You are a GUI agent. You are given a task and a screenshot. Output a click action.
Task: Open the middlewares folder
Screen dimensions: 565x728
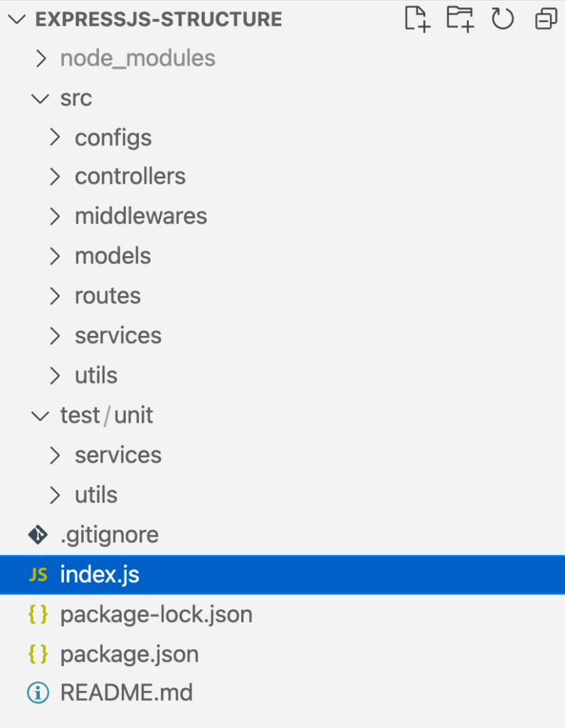point(140,216)
